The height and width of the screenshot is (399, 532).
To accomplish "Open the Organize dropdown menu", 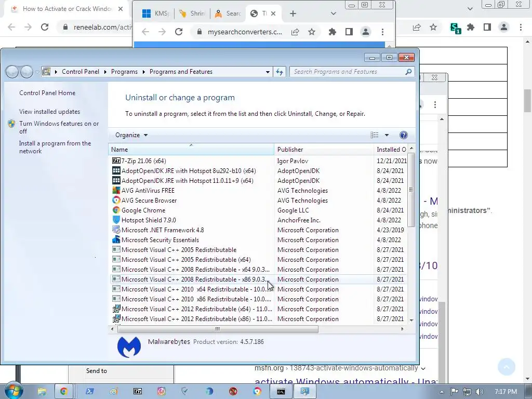I will (x=131, y=135).
